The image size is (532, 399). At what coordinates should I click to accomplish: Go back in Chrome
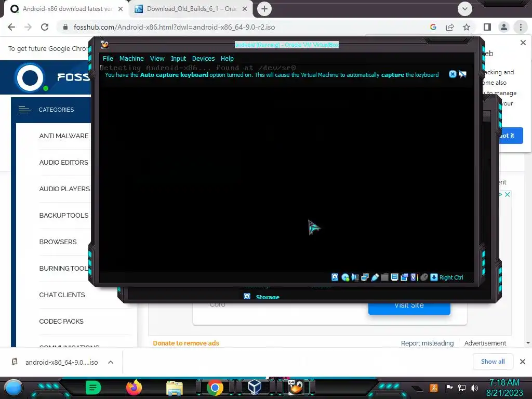[x=11, y=27]
